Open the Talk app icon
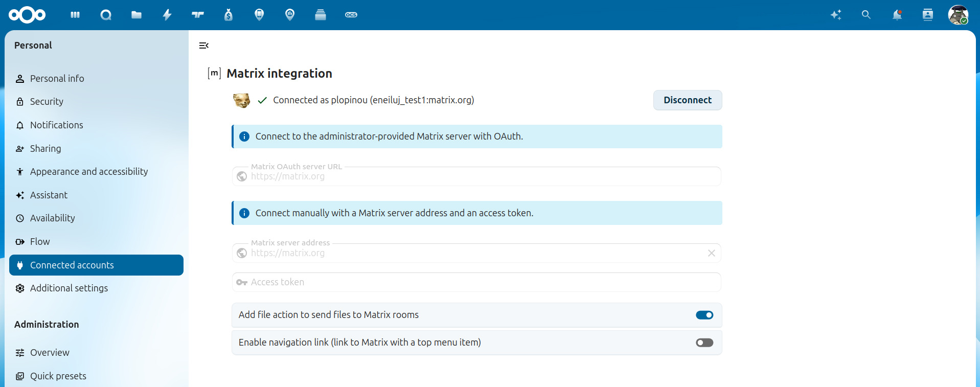The width and height of the screenshot is (980, 387). pyautogui.click(x=106, y=15)
